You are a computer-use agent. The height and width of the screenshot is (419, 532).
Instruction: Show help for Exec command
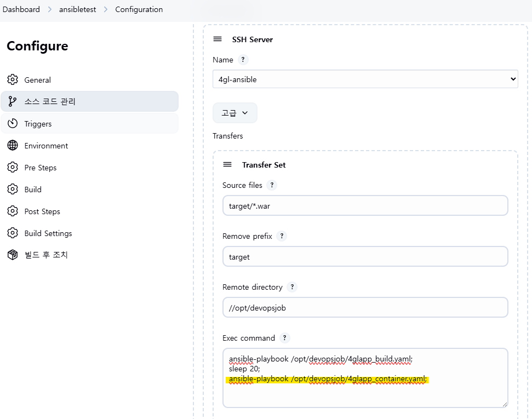[285, 338]
